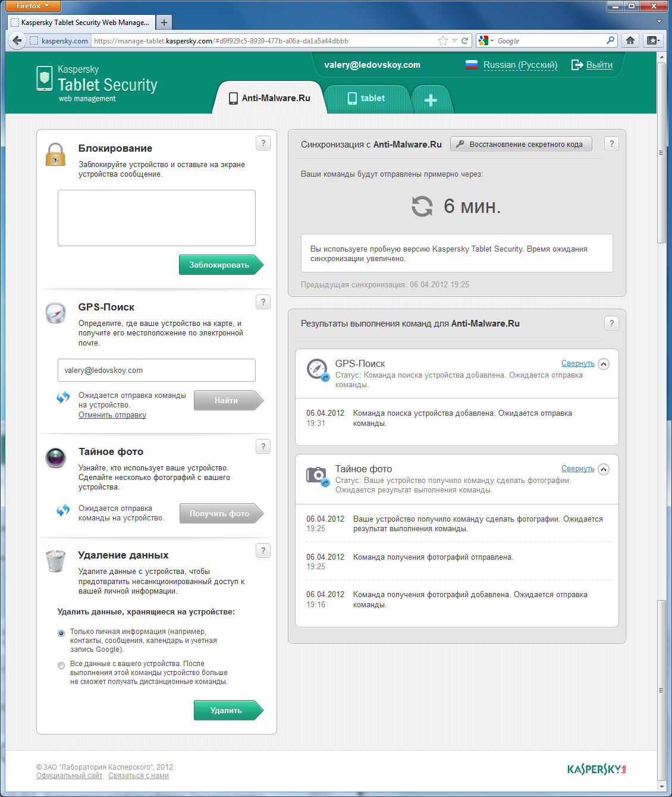The image size is (672, 797).
Task: Open help for the Тайное фото section
Action: coord(263,447)
